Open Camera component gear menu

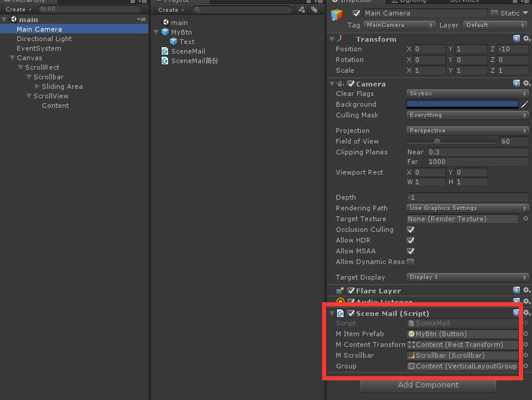pyautogui.click(x=526, y=83)
